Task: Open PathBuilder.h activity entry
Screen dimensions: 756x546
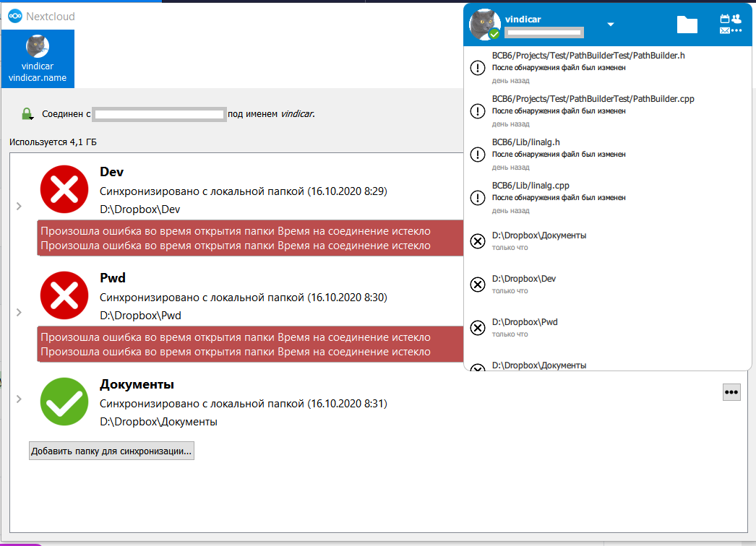Action: coord(608,67)
